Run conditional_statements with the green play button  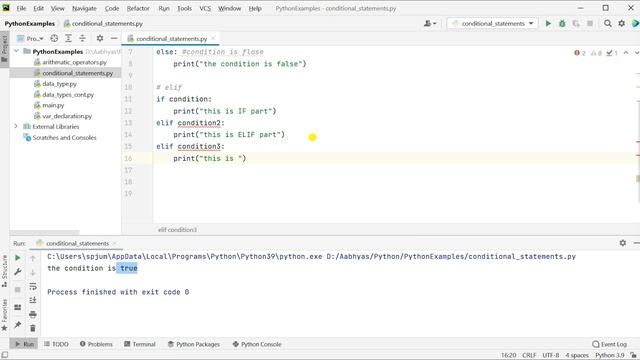click(548, 24)
